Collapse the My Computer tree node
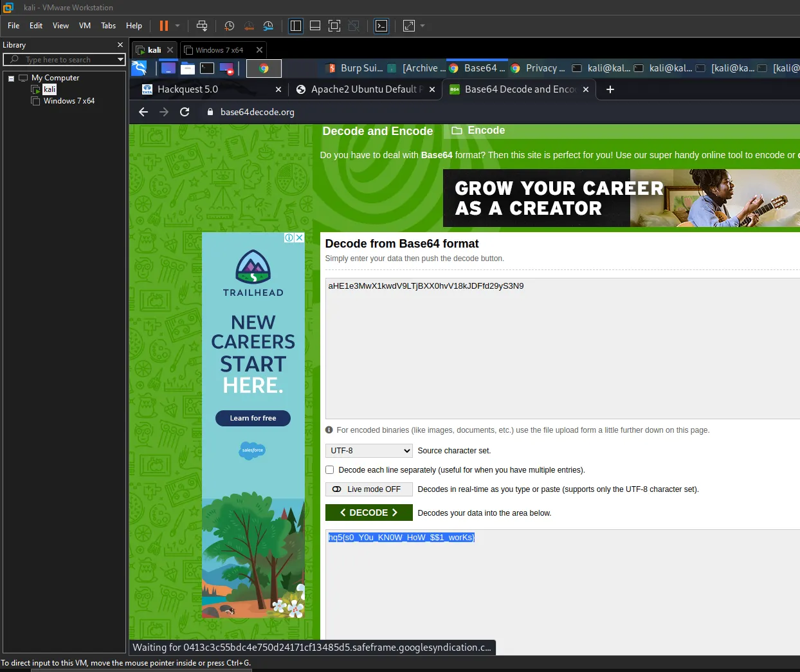800x672 pixels. click(x=11, y=78)
